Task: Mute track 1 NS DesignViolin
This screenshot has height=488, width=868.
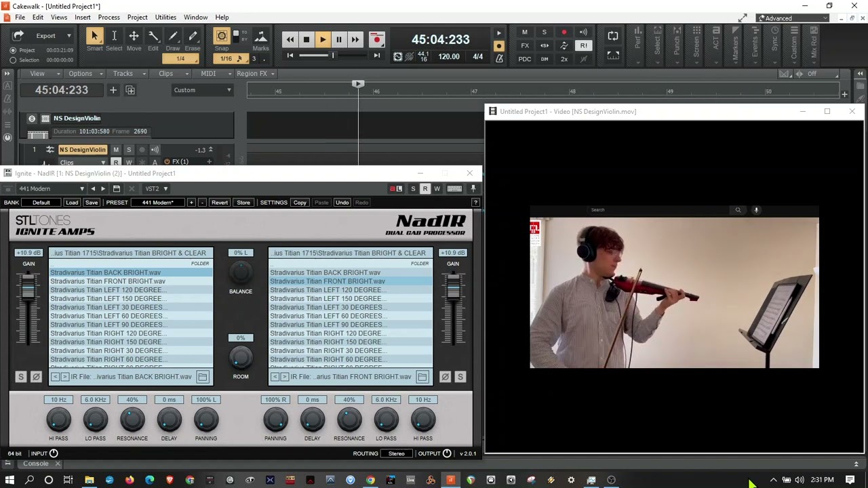Action: (116, 150)
